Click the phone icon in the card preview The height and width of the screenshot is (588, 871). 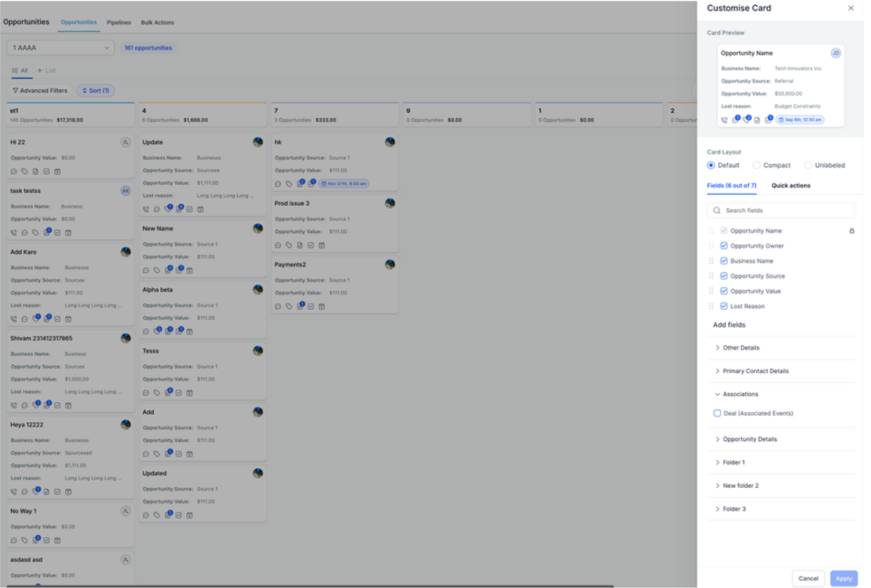[724, 120]
